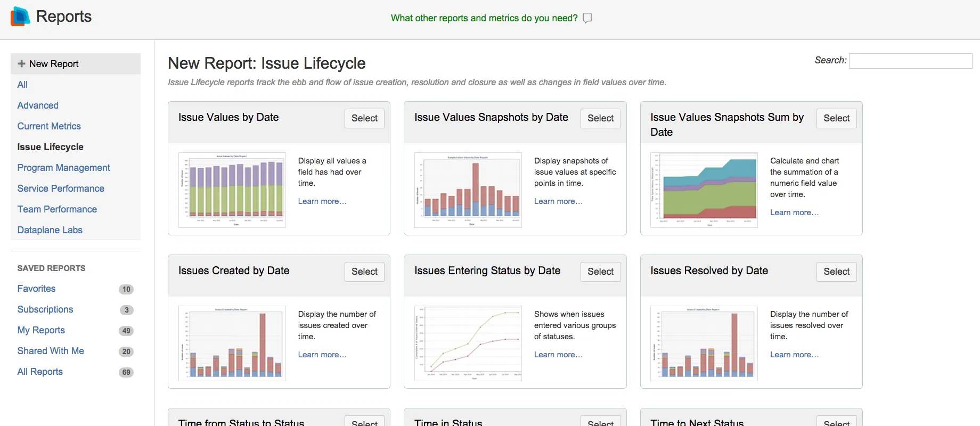Click the feedback link about reports and metrics

(x=484, y=18)
